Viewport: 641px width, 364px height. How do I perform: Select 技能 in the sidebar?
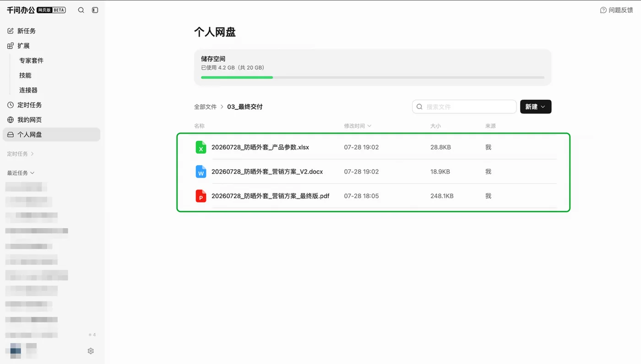pos(25,75)
